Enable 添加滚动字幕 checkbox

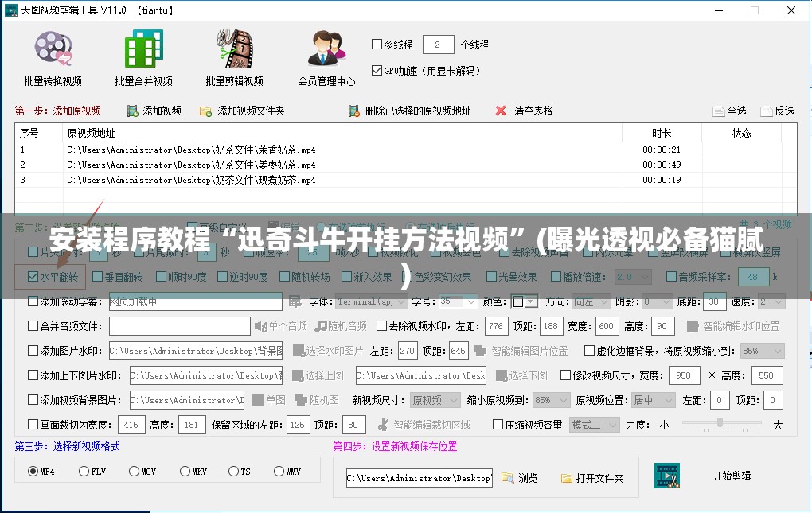point(33,301)
